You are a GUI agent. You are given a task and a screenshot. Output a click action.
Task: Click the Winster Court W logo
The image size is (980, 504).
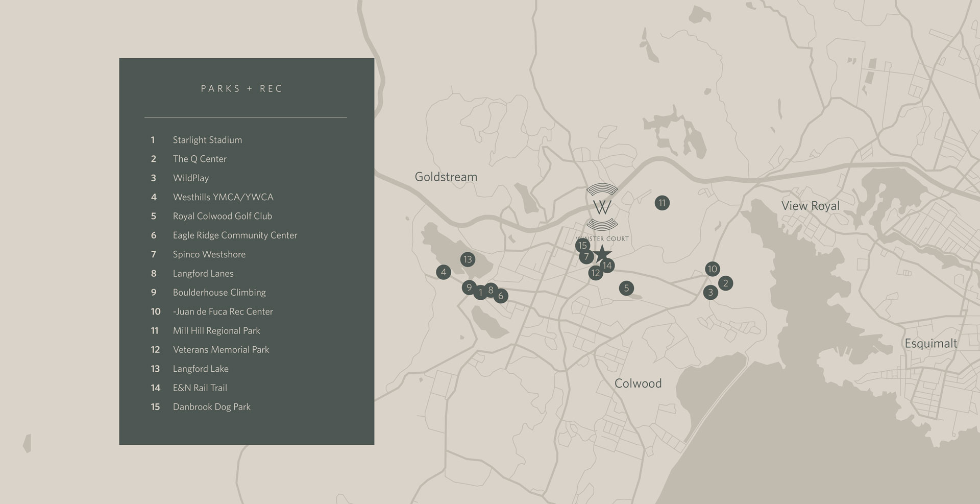click(602, 208)
